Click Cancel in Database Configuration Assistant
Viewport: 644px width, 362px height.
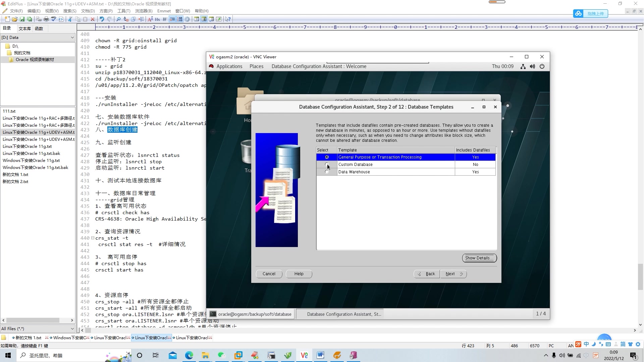click(269, 274)
